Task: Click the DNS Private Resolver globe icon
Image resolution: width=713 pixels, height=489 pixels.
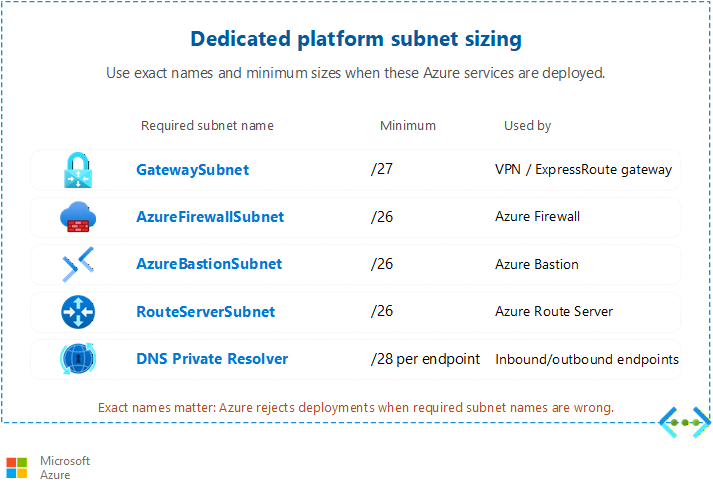Action: coord(78,359)
